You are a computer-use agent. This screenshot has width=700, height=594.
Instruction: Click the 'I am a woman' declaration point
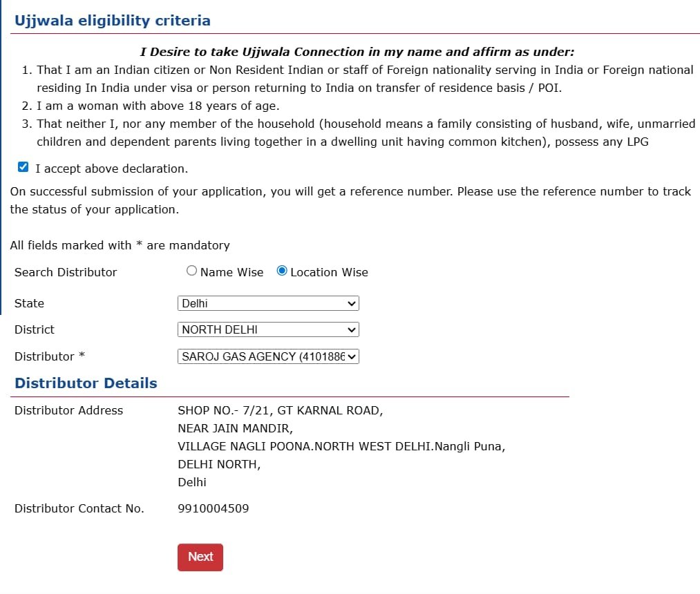tap(158, 106)
